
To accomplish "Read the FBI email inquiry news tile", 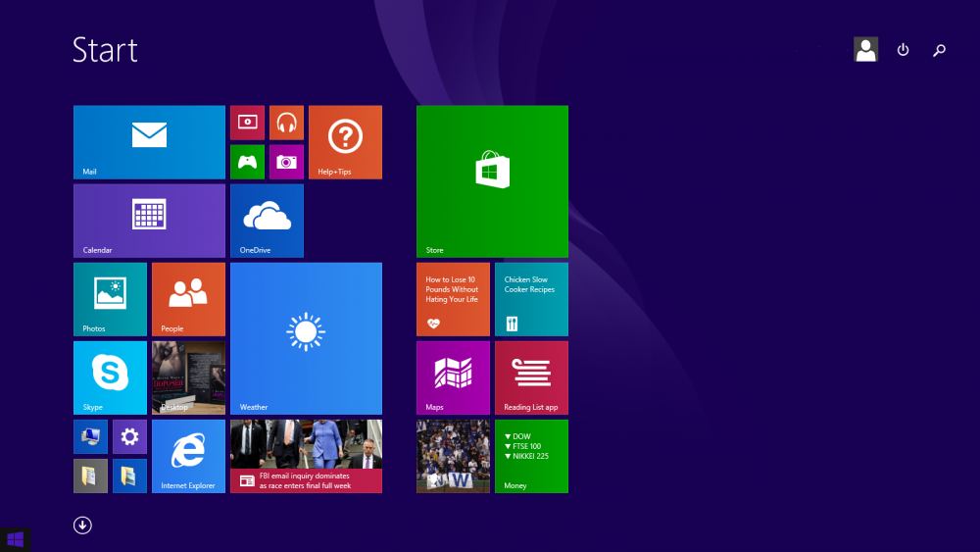I will [x=306, y=456].
